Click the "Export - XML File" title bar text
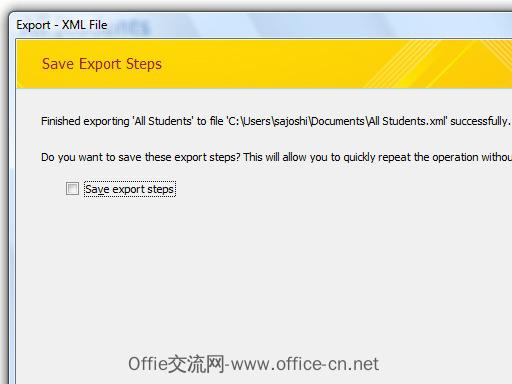Viewport: 512px width, 384px height. pyautogui.click(x=62, y=25)
